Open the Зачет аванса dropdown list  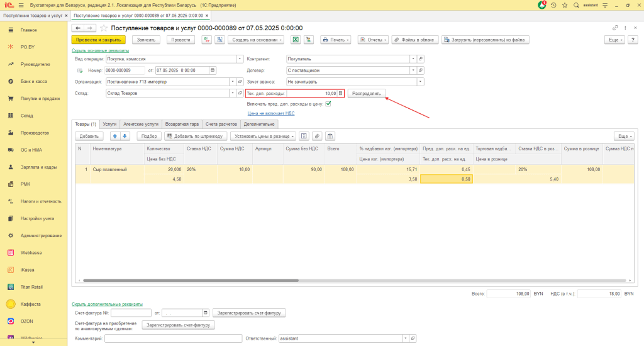[x=420, y=82]
